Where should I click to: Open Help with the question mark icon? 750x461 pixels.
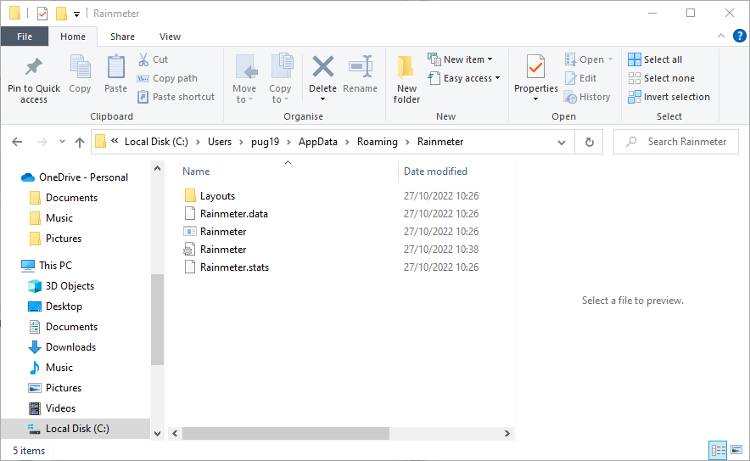pyautogui.click(x=739, y=36)
